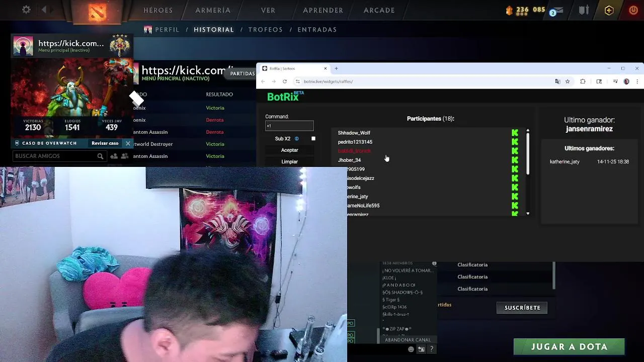Select the HISTORIAL tab

coord(214,30)
